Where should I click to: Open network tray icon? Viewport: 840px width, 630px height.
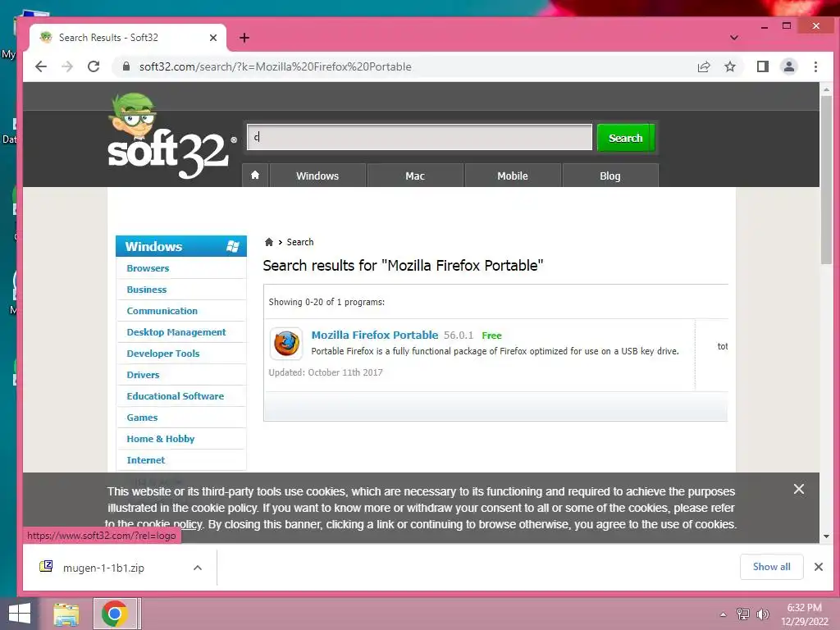(743, 614)
